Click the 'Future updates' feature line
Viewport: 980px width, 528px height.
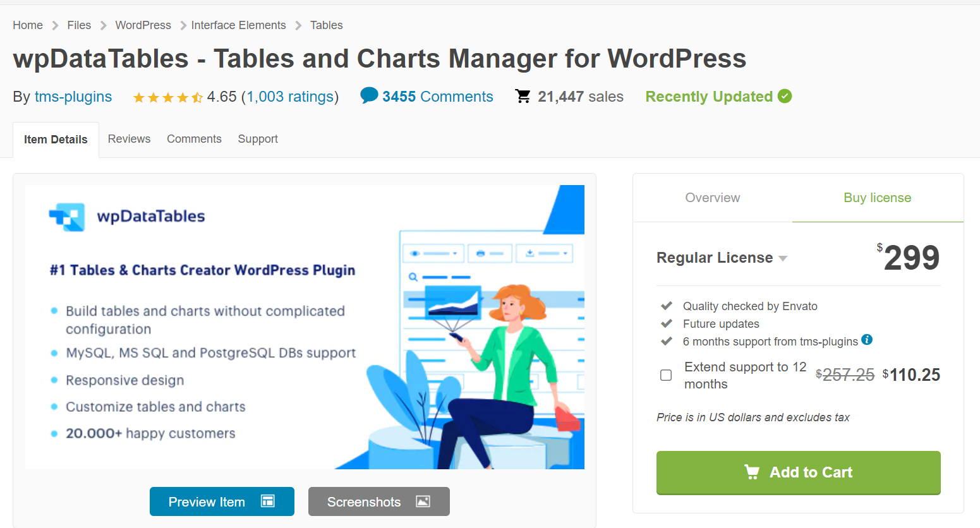pos(721,324)
